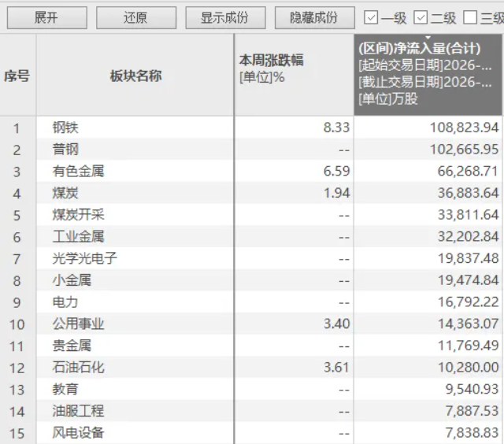Image resolution: width=504 pixels, height=444 pixels.
Task: Select the 煤炭开采 row
Action: point(78,215)
